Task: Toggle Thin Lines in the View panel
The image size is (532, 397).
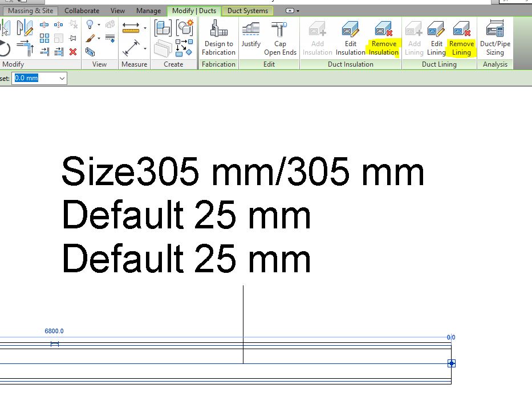Action: [x=110, y=38]
